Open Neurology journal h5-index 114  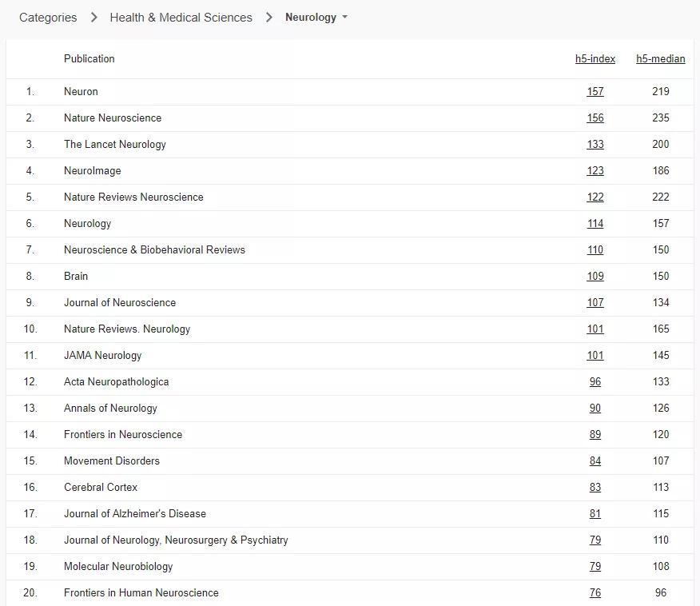click(x=595, y=223)
